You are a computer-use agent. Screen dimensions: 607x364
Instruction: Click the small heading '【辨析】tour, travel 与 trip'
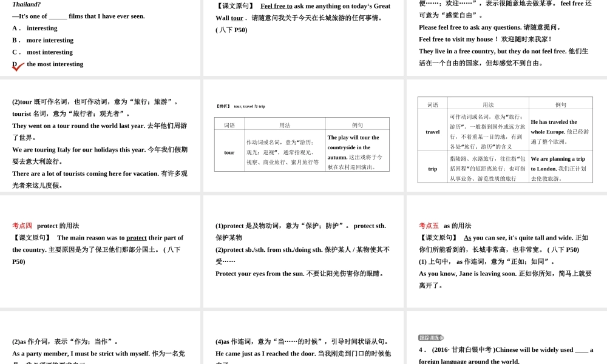pyautogui.click(x=240, y=106)
